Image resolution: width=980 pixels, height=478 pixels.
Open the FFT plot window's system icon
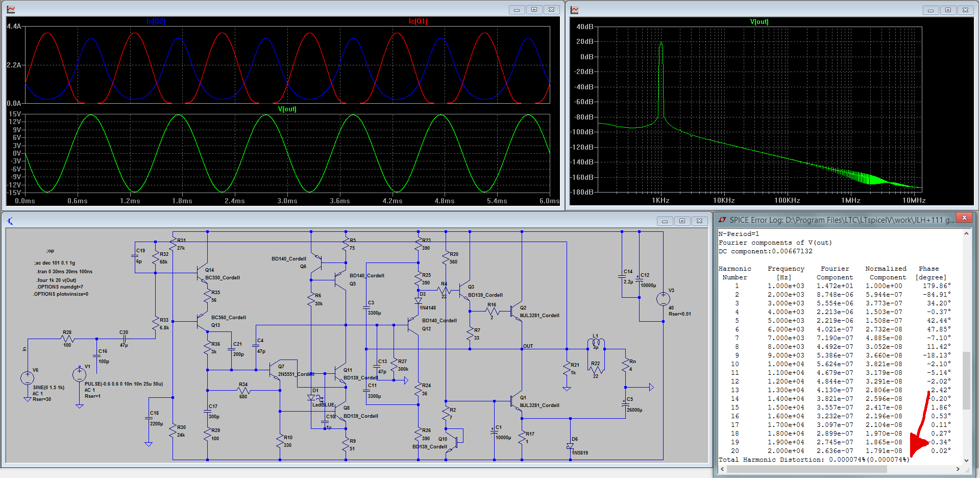[x=575, y=10]
